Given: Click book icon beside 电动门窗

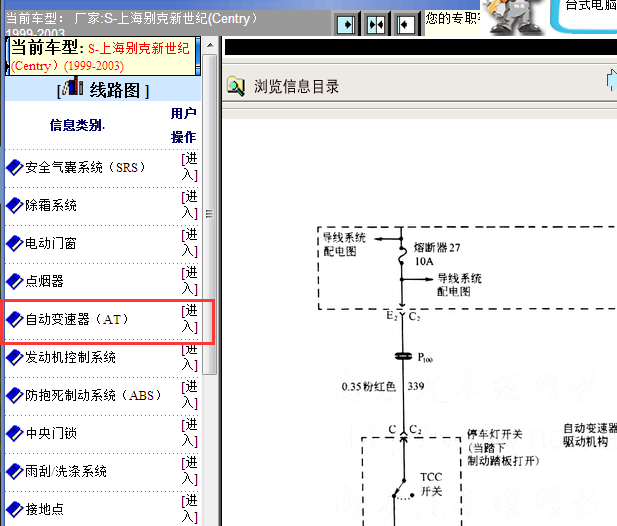Looking at the screenshot, I should [x=15, y=244].
